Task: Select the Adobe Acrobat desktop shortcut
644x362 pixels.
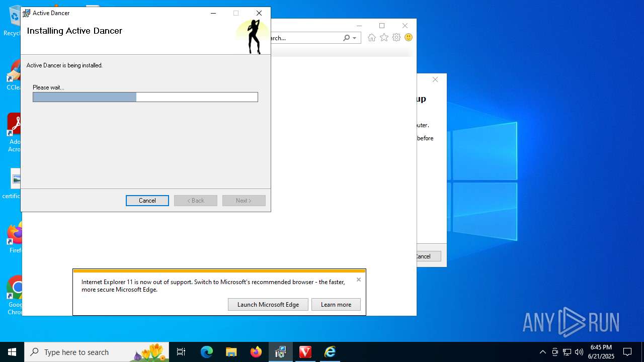Action: tap(14, 133)
